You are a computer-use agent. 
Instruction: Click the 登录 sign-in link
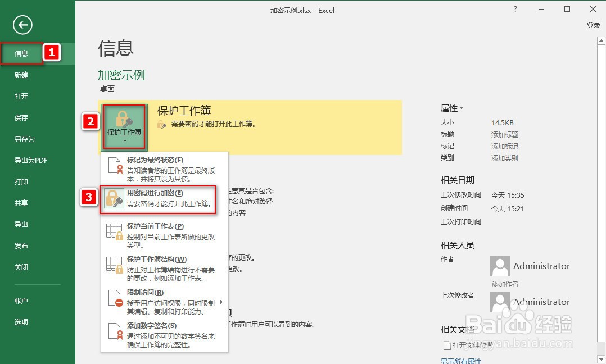(593, 25)
